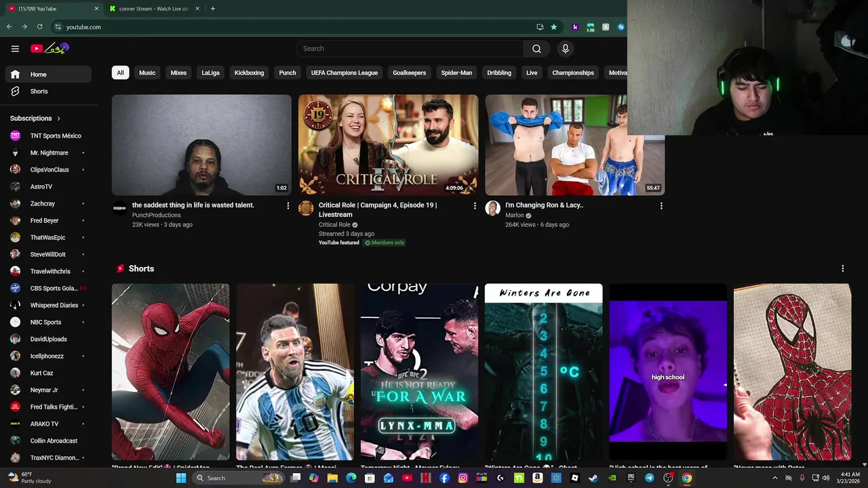The width and height of the screenshot is (868, 488).
Task: Select the Mixes filter chip
Action: click(178, 73)
